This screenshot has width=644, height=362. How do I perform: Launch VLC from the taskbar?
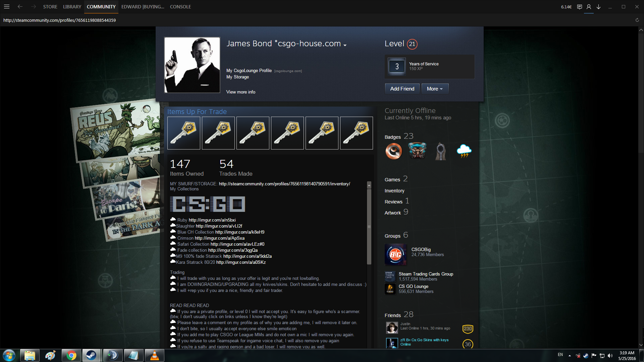[x=154, y=355]
